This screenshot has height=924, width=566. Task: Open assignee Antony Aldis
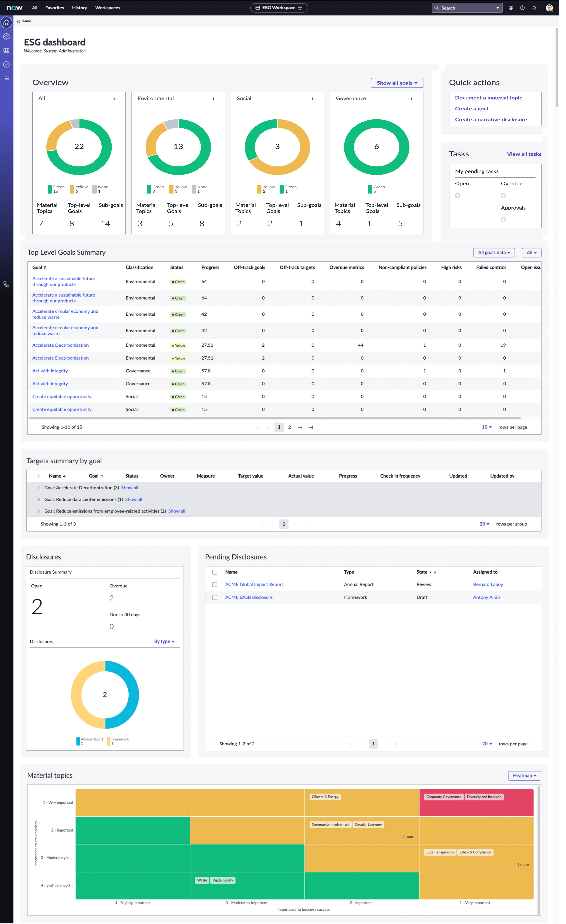click(x=487, y=597)
